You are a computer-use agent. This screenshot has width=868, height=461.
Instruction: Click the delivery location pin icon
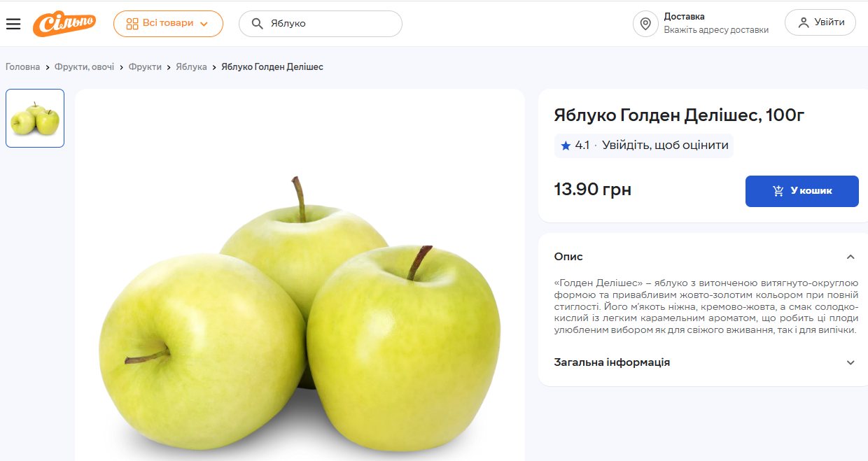tap(645, 24)
